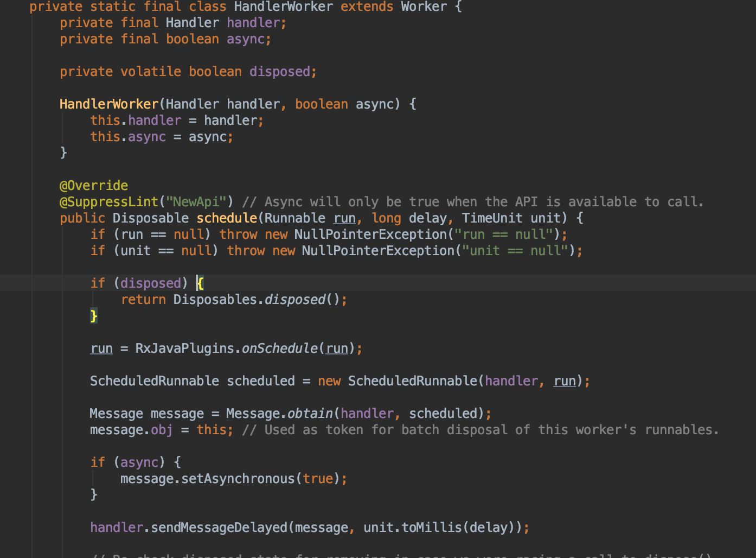Click 'this.async' assignment in constructor
The height and width of the screenshot is (558, 756).
pyautogui.click(x=162, y=137)
